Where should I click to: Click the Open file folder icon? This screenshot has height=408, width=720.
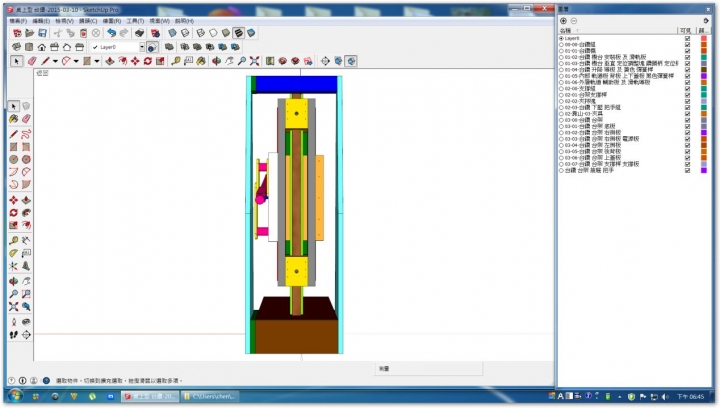click(x=30, y=33)
